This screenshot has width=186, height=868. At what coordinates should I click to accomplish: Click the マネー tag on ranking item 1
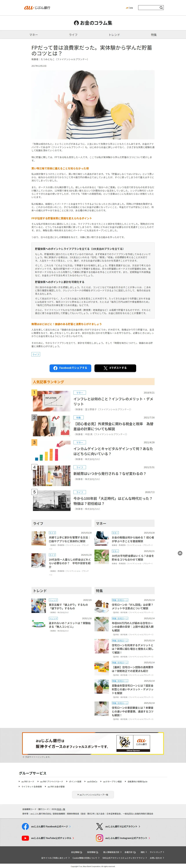pos(80,393)
